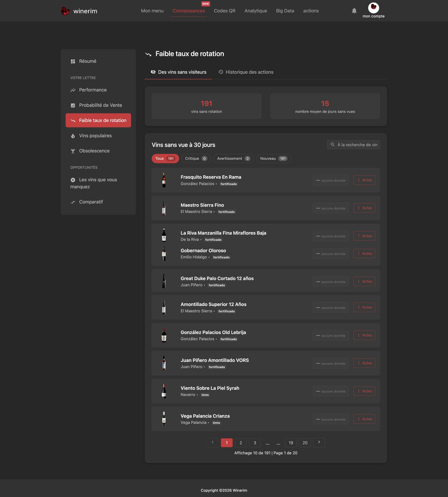Viewport: 448px width, 497px height.
Task: Click the notification bell icon
Action: point(354,11)
